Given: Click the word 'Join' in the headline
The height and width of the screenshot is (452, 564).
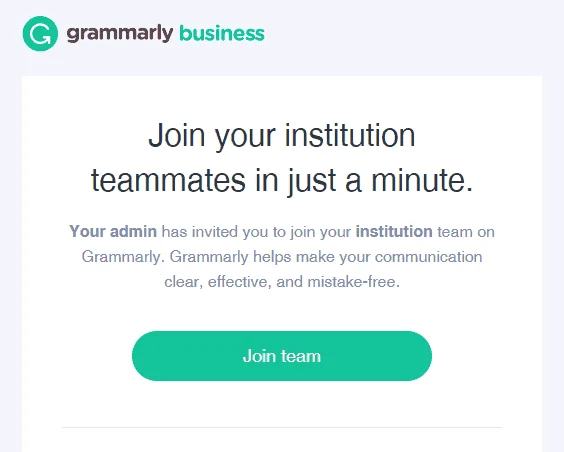Looking at the screenshot, I should (x=177, y=135).
